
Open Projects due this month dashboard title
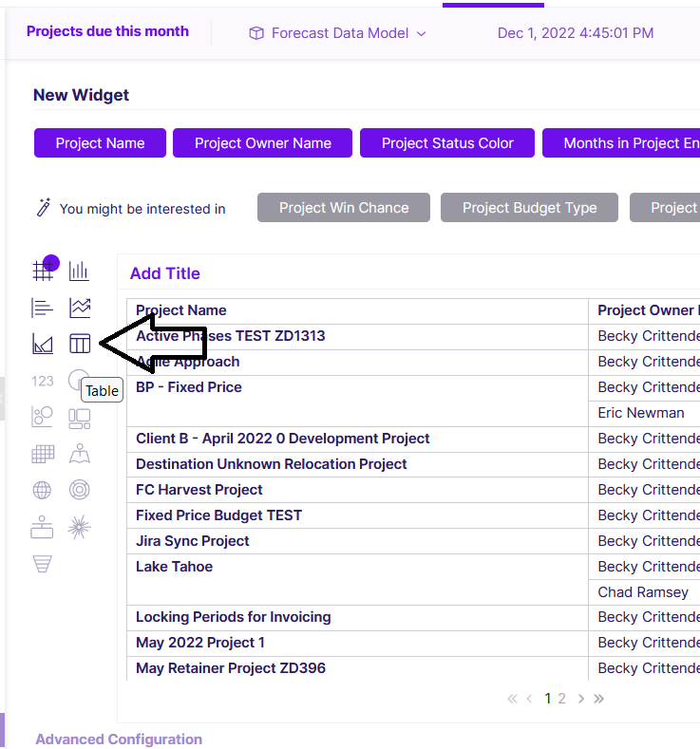coord(107,31)
